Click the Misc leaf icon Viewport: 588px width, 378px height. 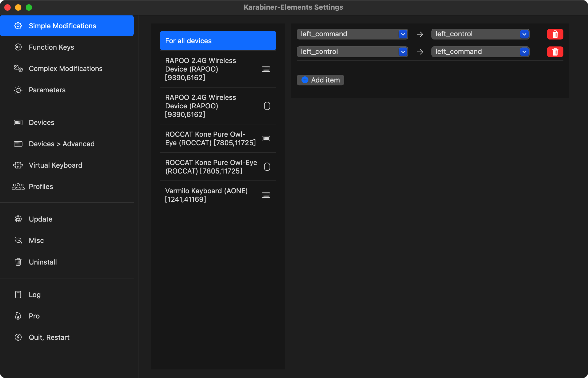[18, 241]
